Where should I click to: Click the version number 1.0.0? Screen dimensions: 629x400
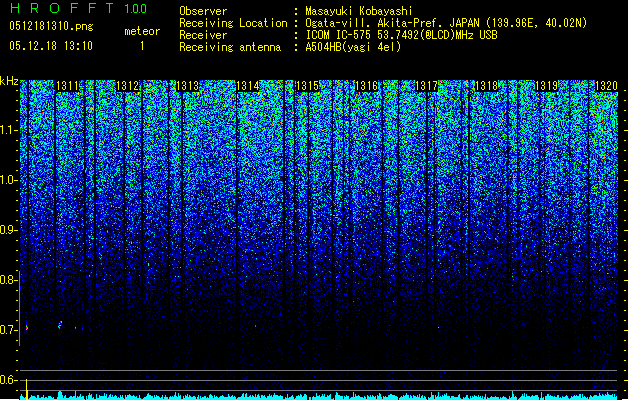pyautogui.click(x=136, y=9)
